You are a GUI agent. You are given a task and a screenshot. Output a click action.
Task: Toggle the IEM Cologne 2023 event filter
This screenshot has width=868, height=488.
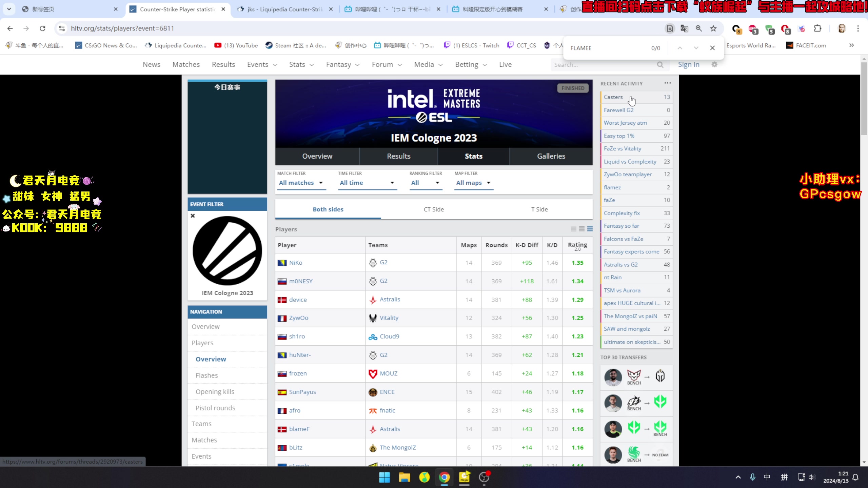point(193,216)
